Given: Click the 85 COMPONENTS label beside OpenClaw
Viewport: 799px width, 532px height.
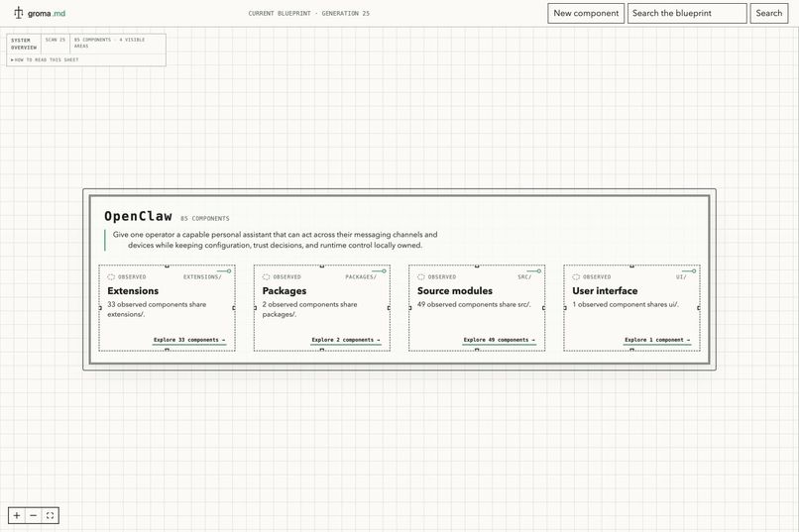Looking at the screenshot, I should [x=205, y=218].
